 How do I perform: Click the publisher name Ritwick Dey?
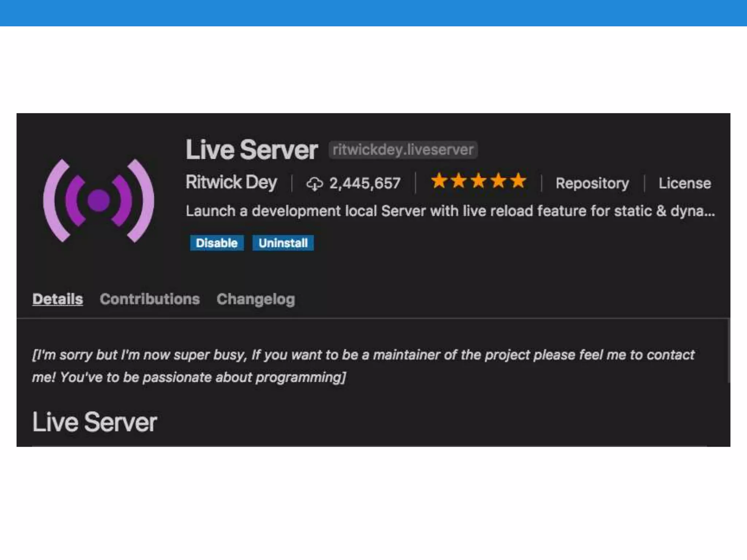point(231,182)
